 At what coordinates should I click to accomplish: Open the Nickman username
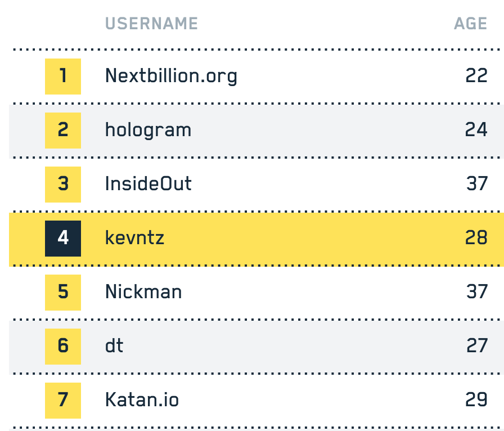(x=143, y=292)
